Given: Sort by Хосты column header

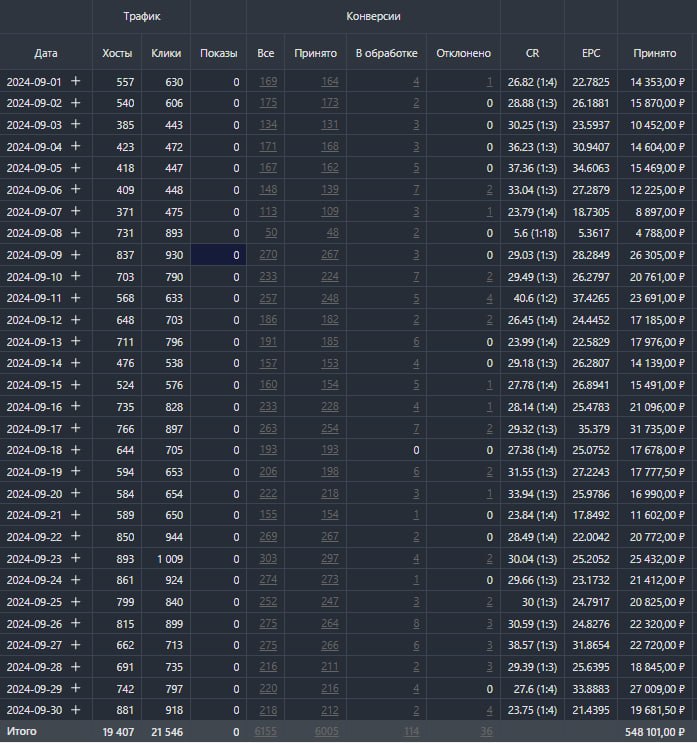Looking at the screenshot, I should (x=117, y=53).
